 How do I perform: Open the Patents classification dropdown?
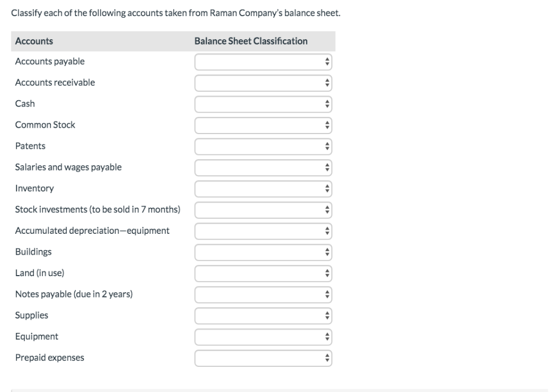coord(263,146)
